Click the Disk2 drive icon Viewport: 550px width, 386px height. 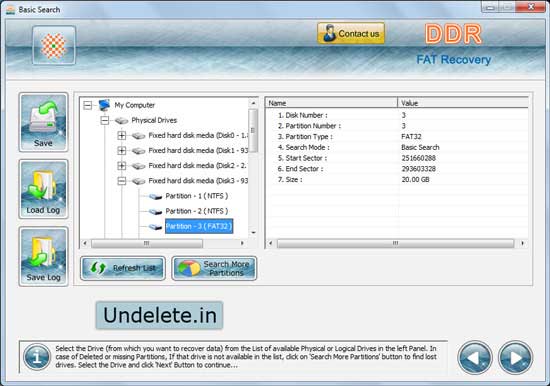coord(139,166)
